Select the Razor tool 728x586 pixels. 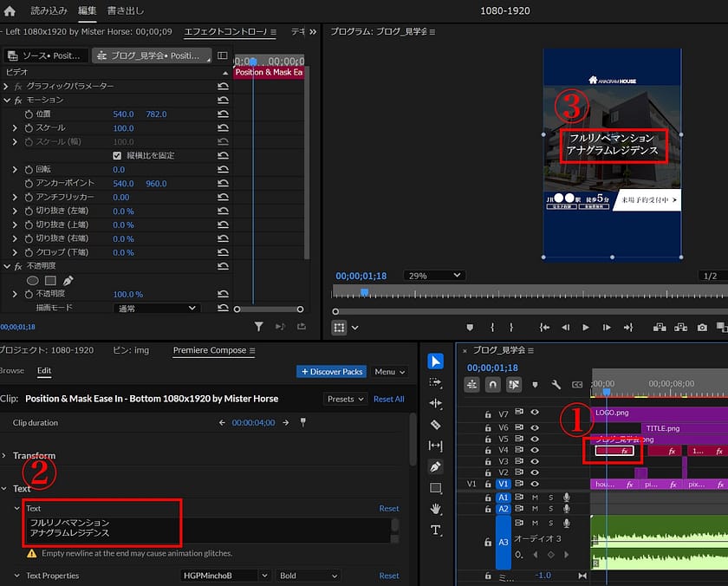pyautogui.click(x=436, y=425)
